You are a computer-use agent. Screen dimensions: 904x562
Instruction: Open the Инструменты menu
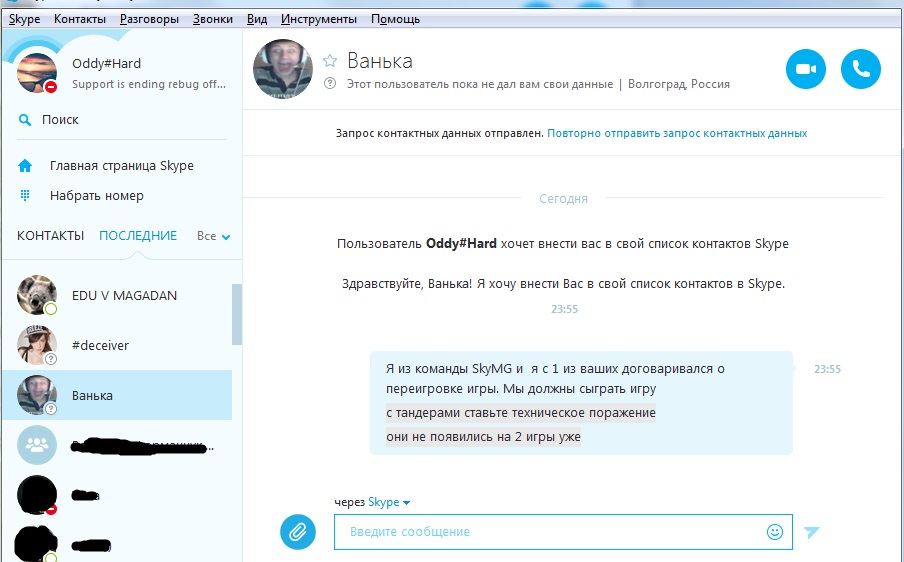click(319, 19)
